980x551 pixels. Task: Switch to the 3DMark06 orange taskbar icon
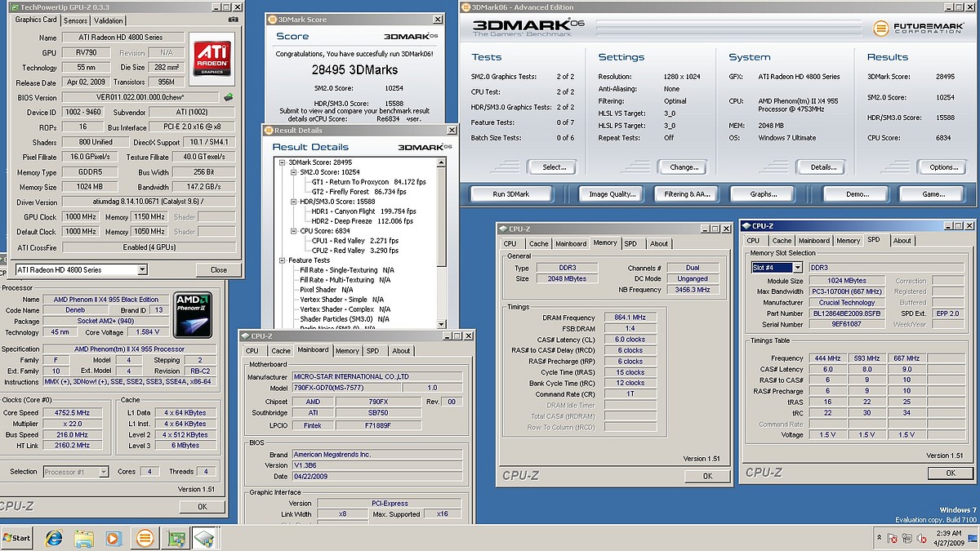coord(144,538)
